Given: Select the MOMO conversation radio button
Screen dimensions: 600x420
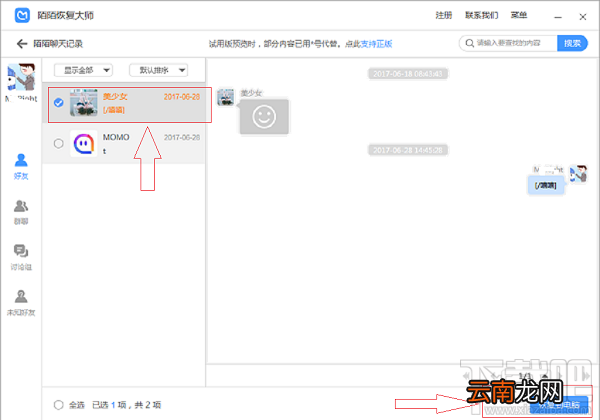Looking at the screenshot, I should [x=59, y=143].
